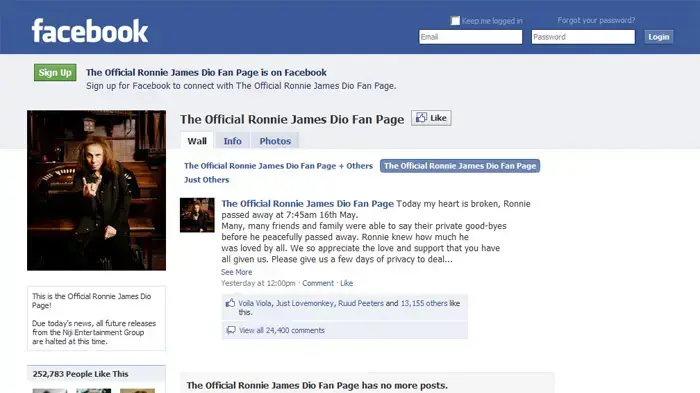Click into the Password field
Image resolution: width=700 pixels, height=393 pixels.
coord(583,37)
